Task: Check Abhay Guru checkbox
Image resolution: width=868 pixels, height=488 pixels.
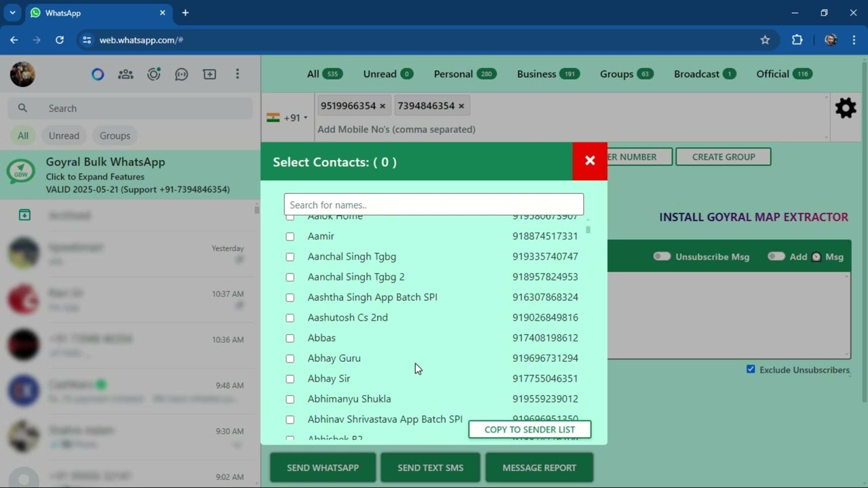Action: 290,359
